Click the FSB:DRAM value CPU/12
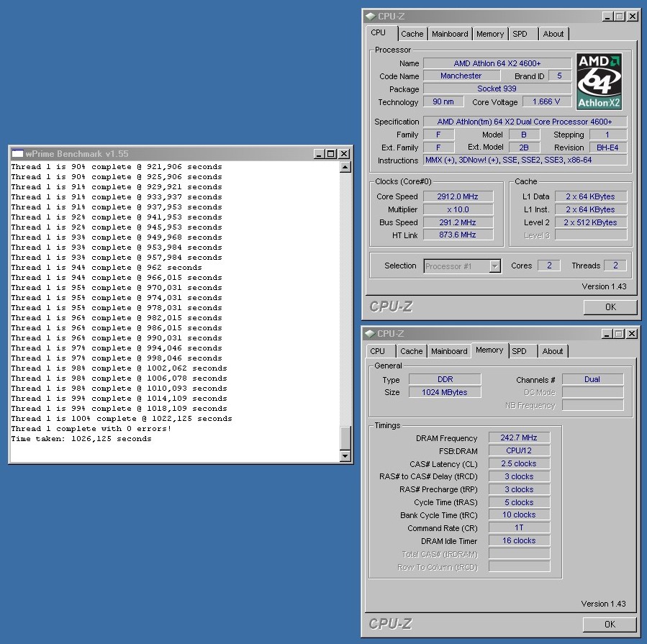This screenshot has width=647, height=644. click(519, 450)
